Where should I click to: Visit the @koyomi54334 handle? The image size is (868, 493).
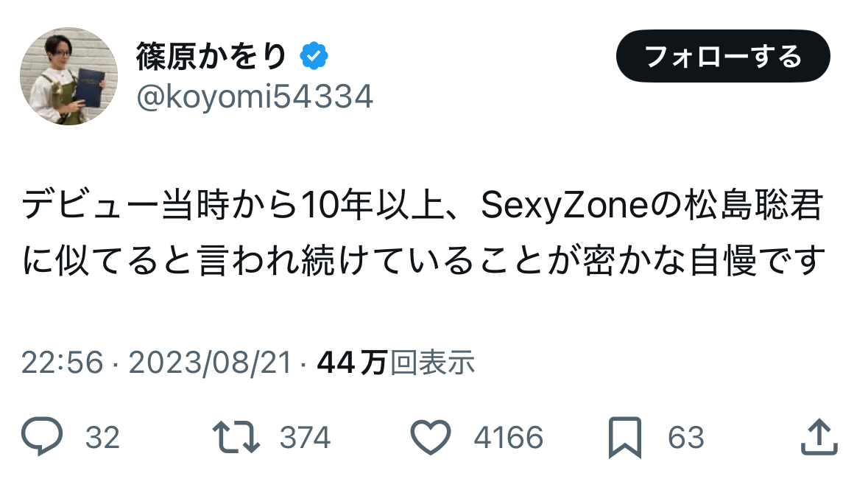pos(255,97)
